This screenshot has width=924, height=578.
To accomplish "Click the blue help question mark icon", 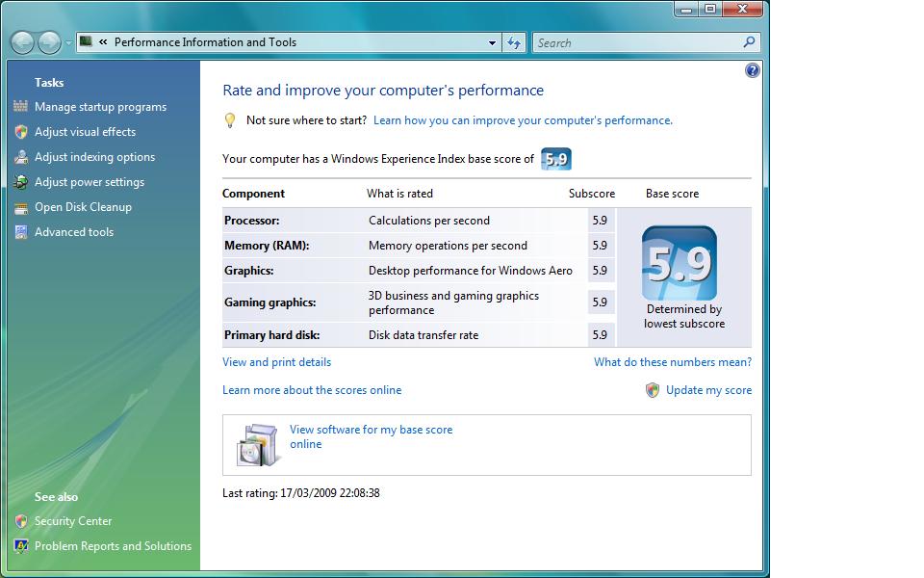I will pyautogui.click(x=752, y=70).
